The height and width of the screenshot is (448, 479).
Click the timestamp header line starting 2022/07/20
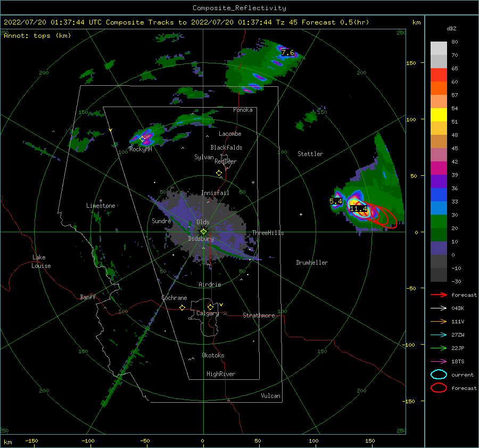point(186,22)
